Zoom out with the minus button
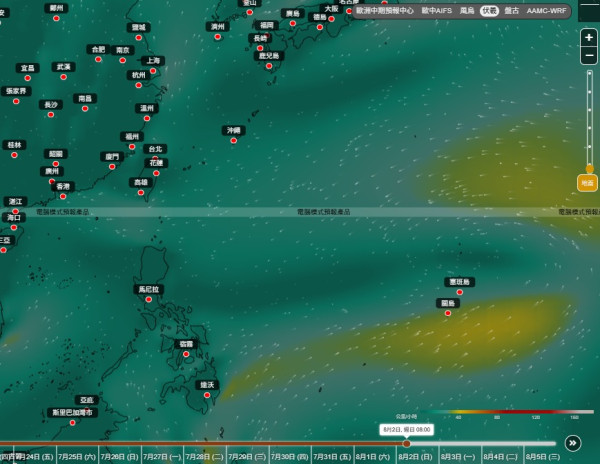The width and height of the screenshot is (600, 464). [589, 55]
